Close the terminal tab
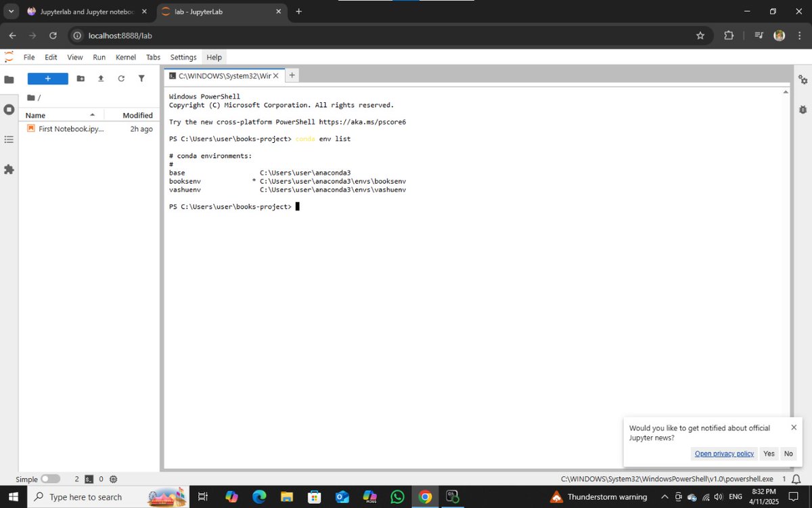This screenshot has height=508, width=812. [277, 76]
